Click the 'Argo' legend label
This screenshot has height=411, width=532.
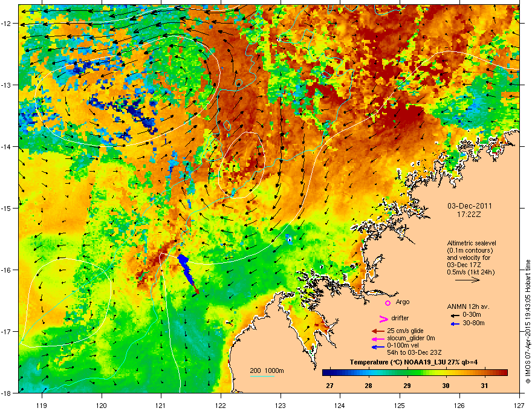[403, 302]
